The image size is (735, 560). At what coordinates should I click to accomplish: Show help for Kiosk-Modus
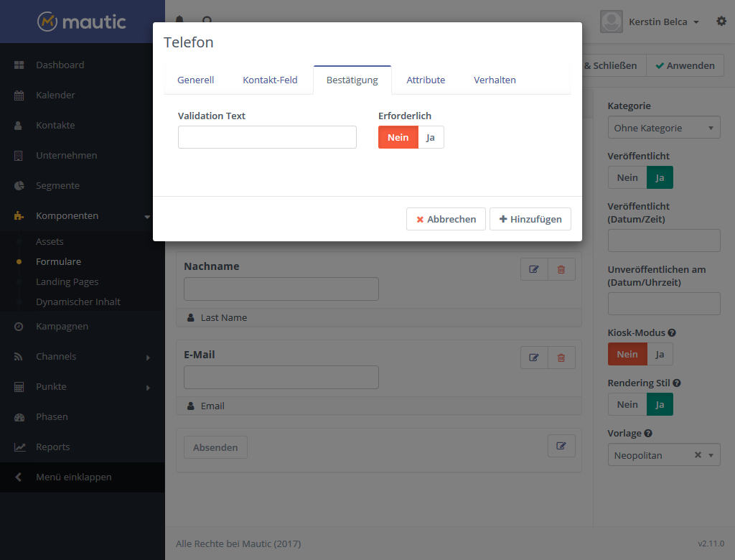click(672, 333)
